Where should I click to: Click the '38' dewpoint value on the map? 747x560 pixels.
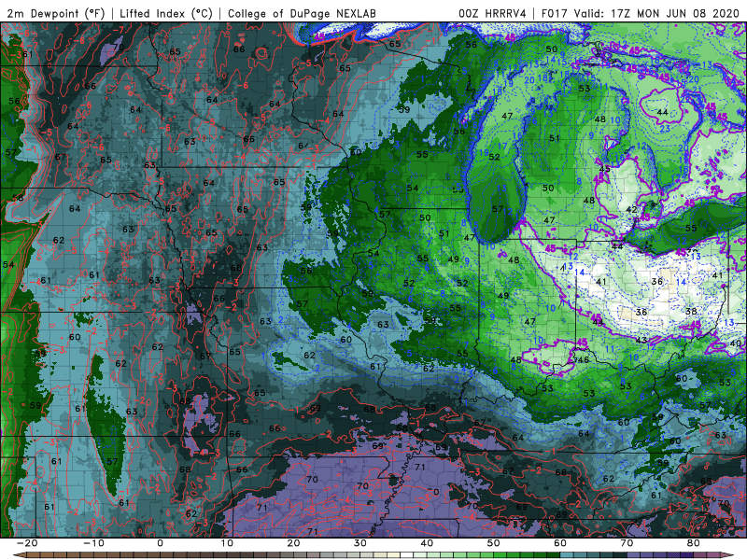(691, 312)
